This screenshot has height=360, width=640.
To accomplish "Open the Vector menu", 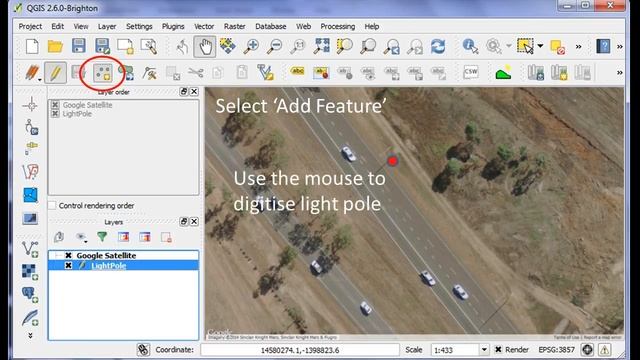I will pyautogui.click(x=204, y=27).
